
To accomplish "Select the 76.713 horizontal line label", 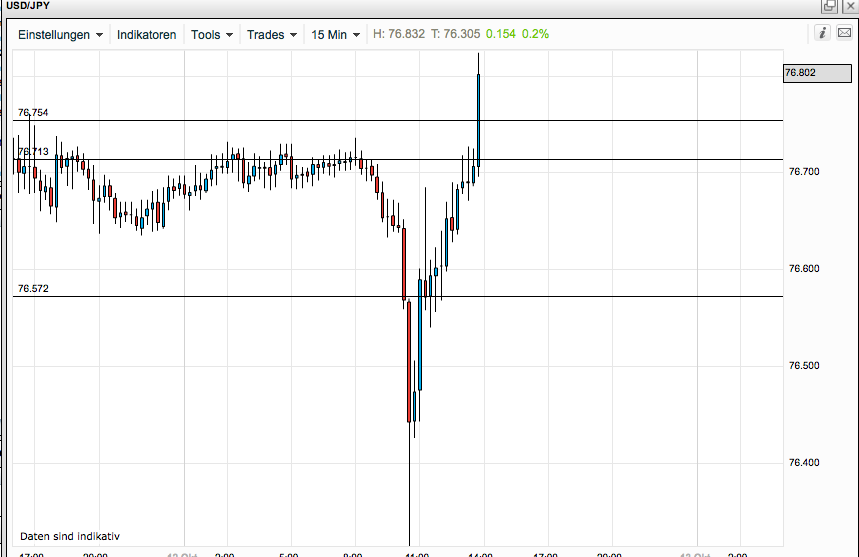I will tap(33, 152).
